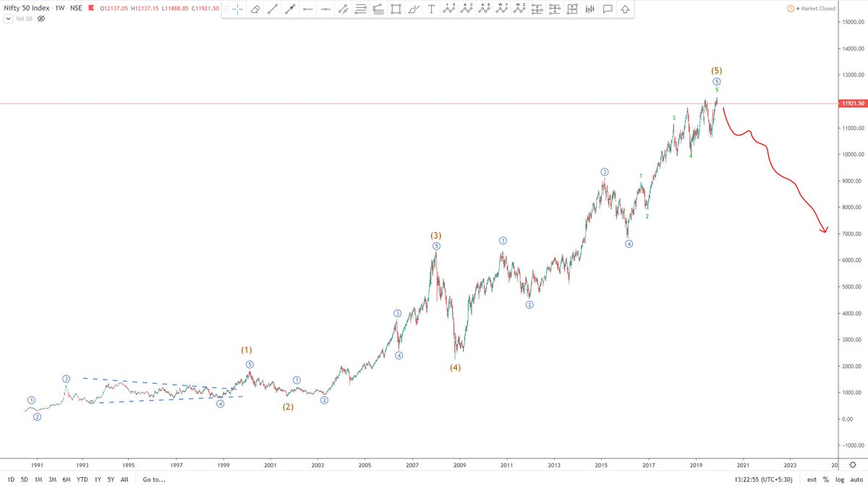Click the toolbar drag handle

pos(225,9)
